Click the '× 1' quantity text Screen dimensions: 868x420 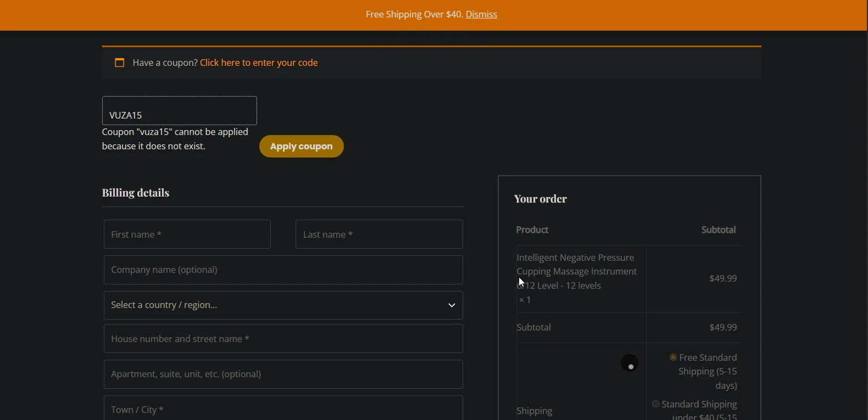525,300
